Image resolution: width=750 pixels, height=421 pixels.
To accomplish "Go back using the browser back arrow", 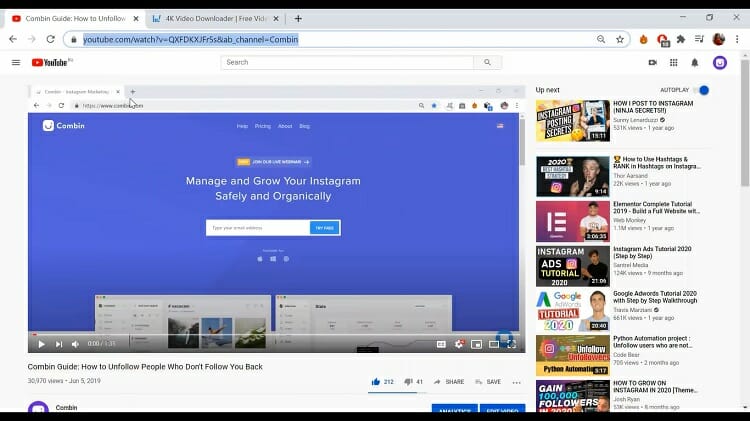I will pos(13,39).
